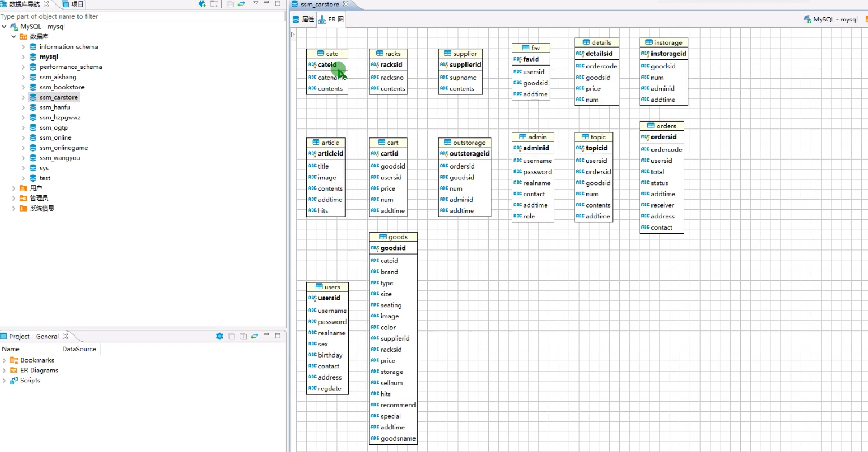Switch to the 项目 tab
This screenshot has height=452, width=868.
click(x=72, y=4)
